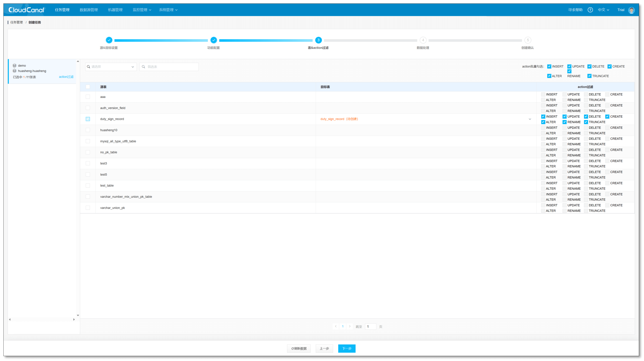Image resolution: width=644 pixels, height=361 pixels.
Task: Click the 寻求帮助 link
Action: point(575,10)
